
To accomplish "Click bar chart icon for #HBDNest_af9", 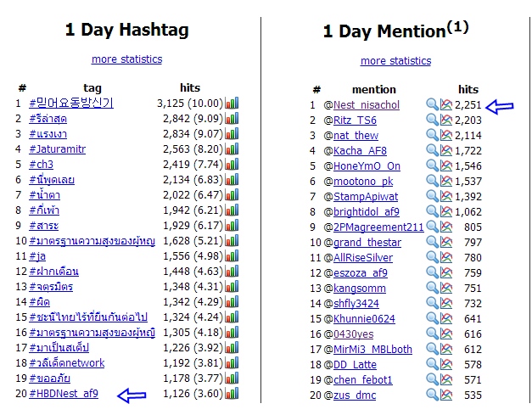I will [x=232, y=393].
